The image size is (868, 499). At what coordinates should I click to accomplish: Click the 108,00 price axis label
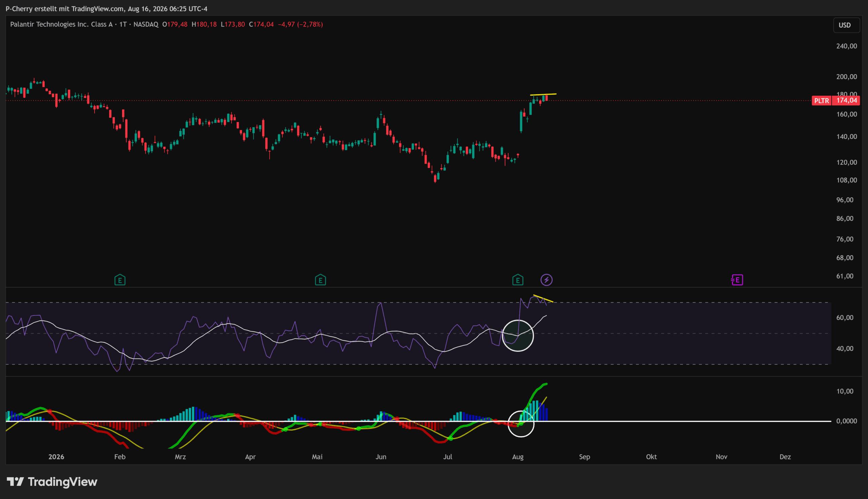[847, 180]
